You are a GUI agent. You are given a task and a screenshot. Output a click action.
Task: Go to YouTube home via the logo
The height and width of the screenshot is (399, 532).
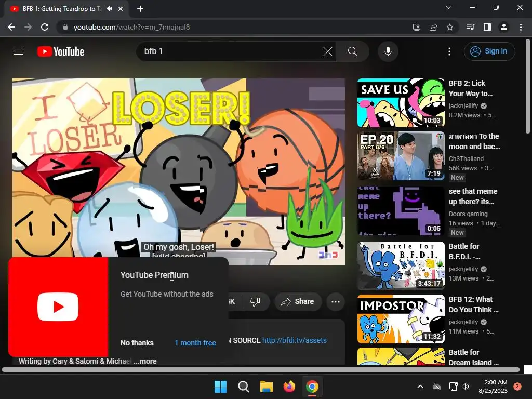(x=61, y=51)
